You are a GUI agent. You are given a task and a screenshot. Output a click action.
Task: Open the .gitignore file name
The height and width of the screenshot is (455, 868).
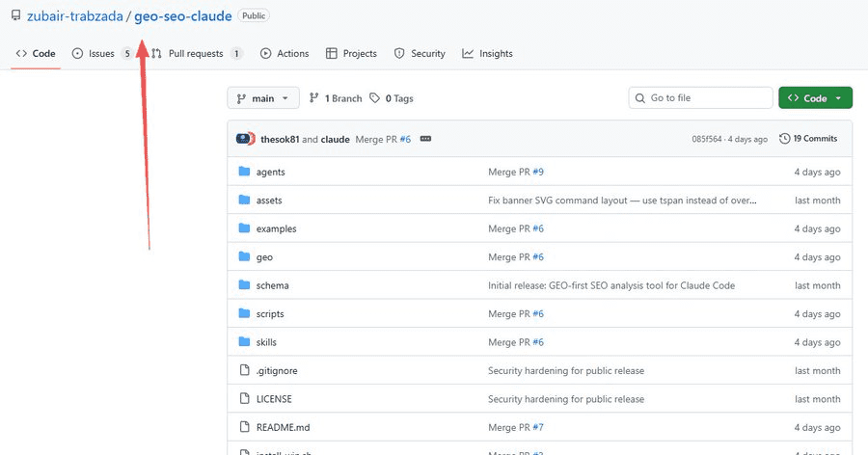point(277,370)
